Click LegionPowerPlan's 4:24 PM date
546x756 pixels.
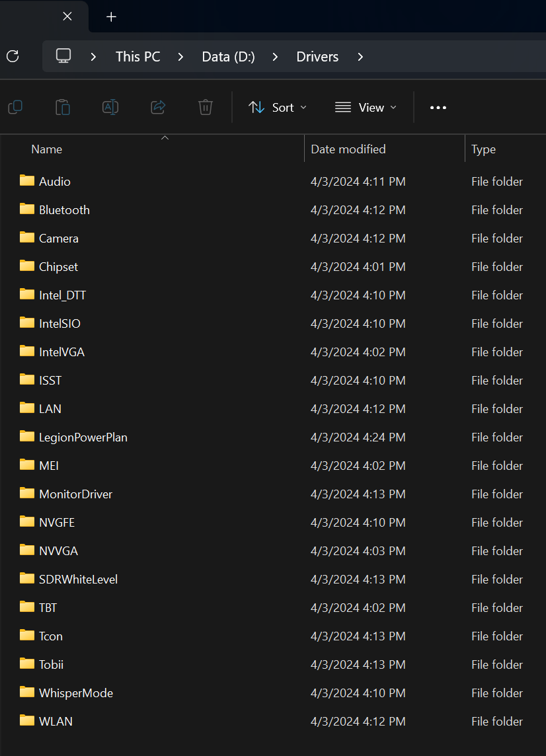tap(358, 437)
